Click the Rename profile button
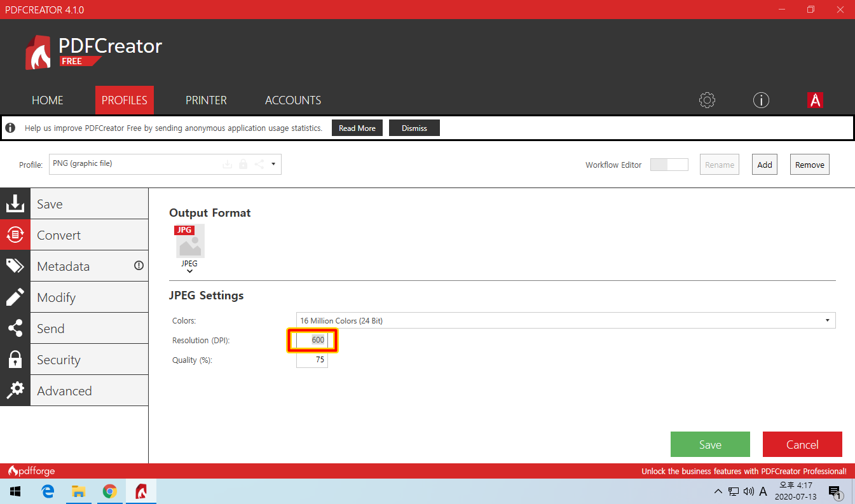 [x=720, y=165]
